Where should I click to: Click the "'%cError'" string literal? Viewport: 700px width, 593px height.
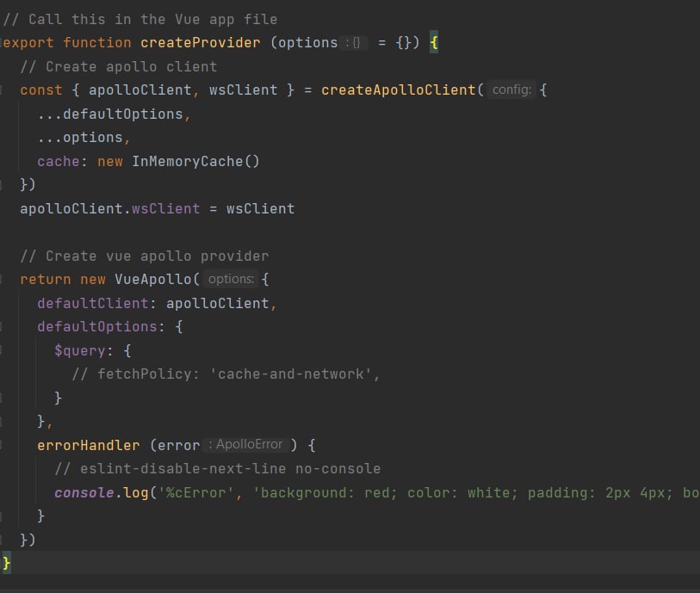(x=195, y=492)
